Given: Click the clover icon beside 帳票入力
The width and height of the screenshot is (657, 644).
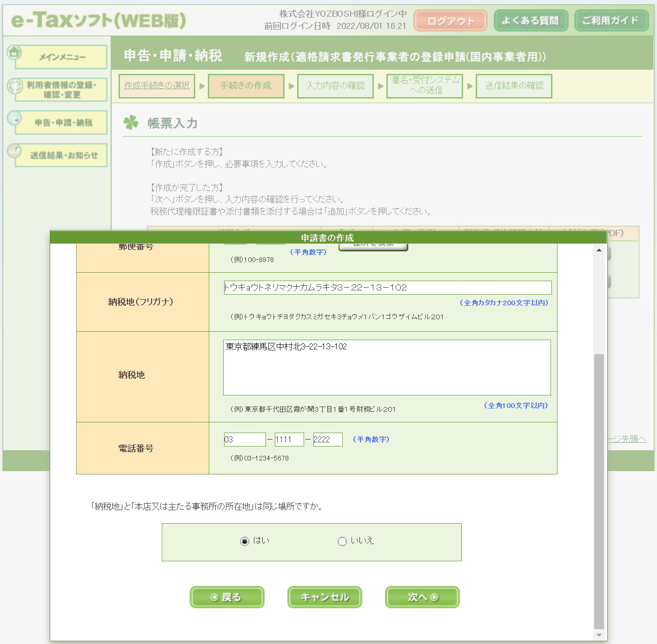Looking at the screenshot, I should (x=131, y=123).
